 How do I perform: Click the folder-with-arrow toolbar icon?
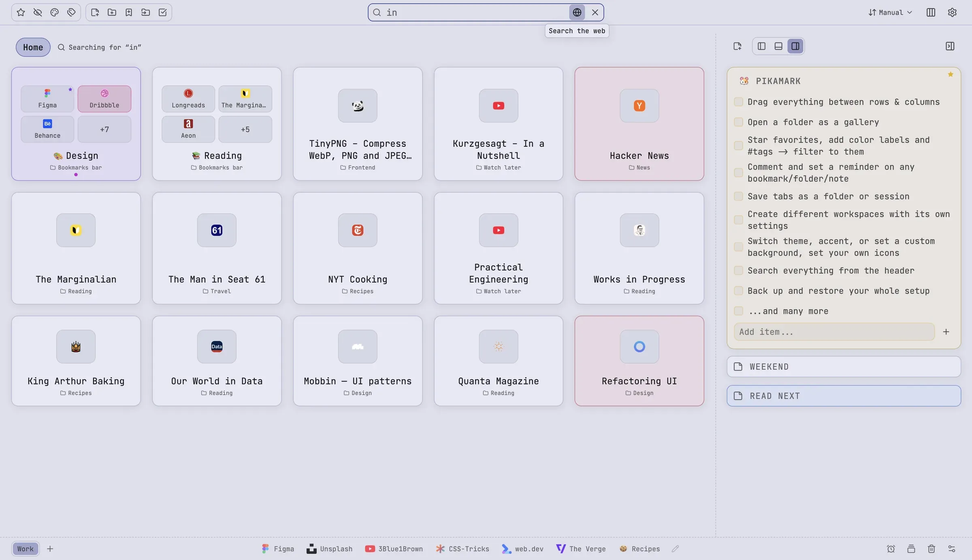coord(146,12)
